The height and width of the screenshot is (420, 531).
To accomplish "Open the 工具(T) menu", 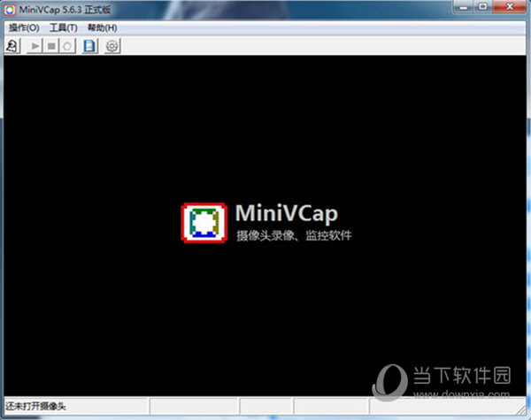I will tap(64, 27).
